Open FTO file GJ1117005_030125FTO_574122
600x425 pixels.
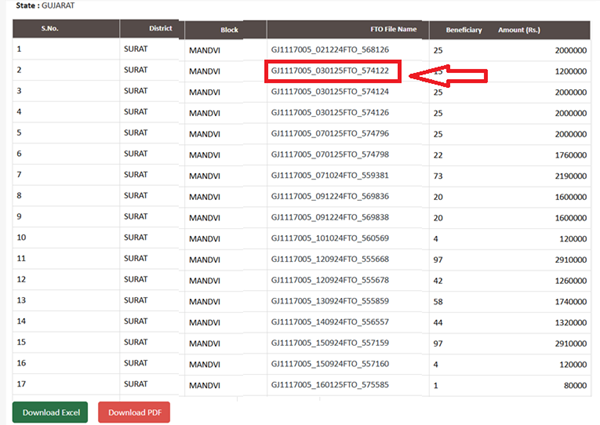click(x=330, y=71)
